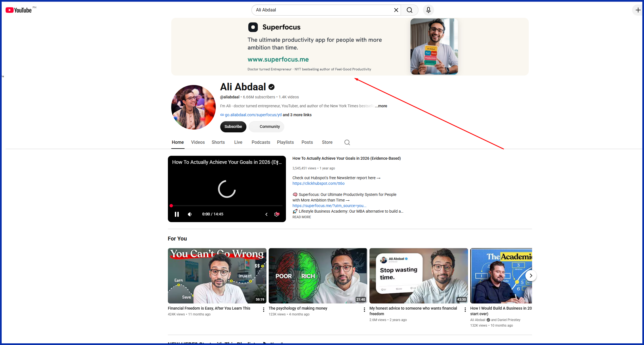This screenshot has height=345, width=644.
Task: Clear the search box text
Action: point(396,10)
